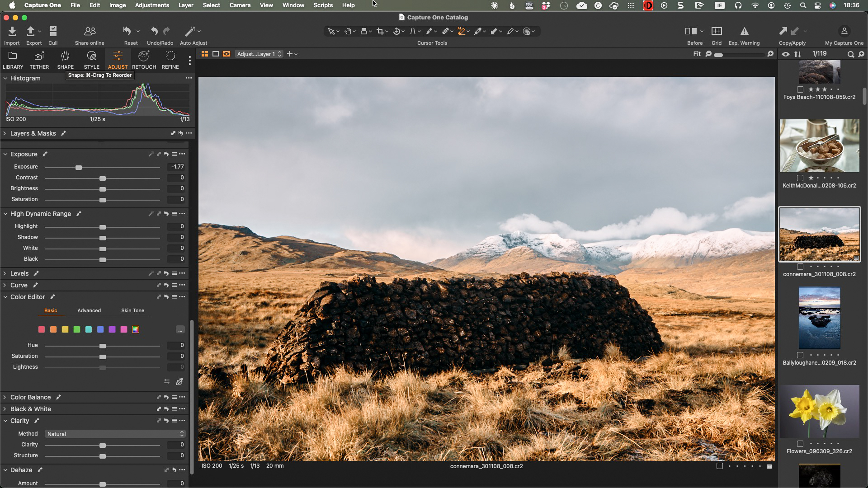Viewport: 868px width, 488px height.
Task: Open the Adjustments menu
Action: click(x=152, y=5)
